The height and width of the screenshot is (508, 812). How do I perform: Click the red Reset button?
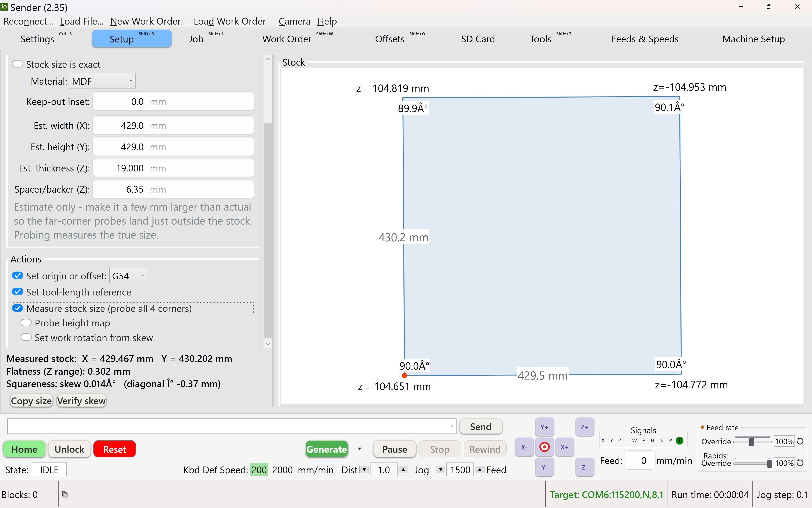[114, 449]
